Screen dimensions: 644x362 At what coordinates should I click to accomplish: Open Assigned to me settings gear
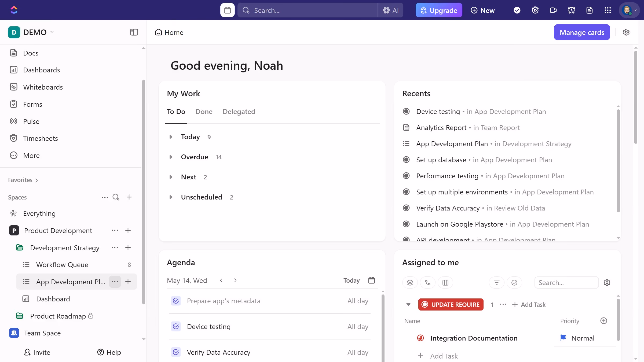(x=607, y=282)
